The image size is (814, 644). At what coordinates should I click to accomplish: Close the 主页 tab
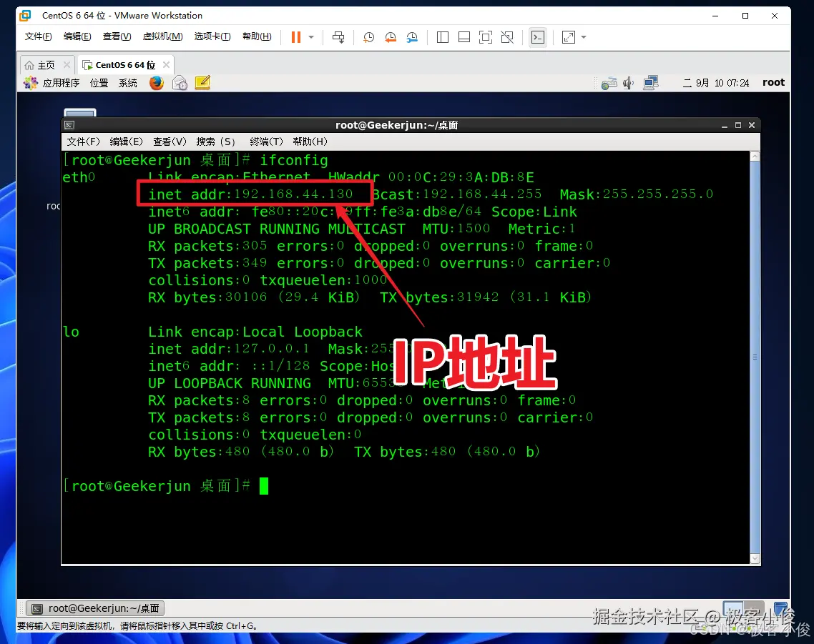67,64
